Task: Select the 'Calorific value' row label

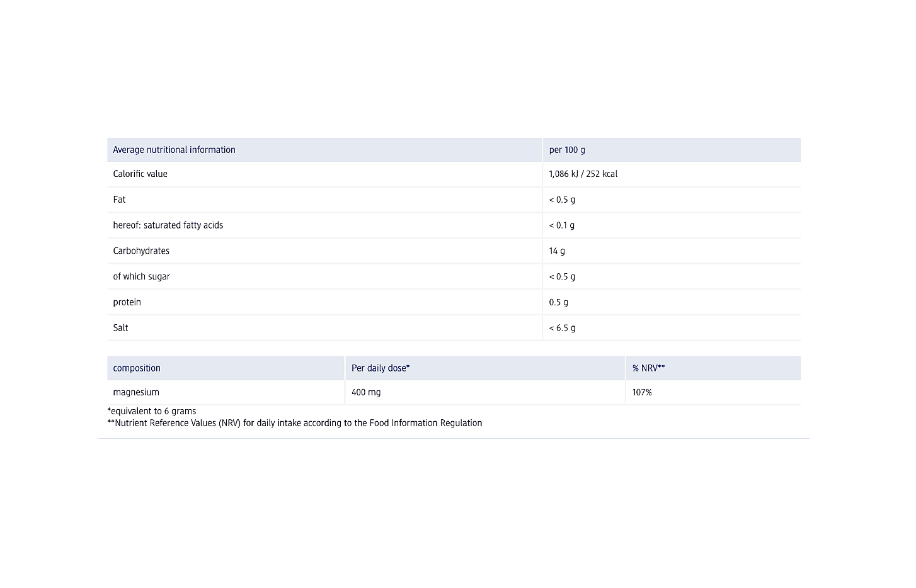Action: (x=140, y=174)
